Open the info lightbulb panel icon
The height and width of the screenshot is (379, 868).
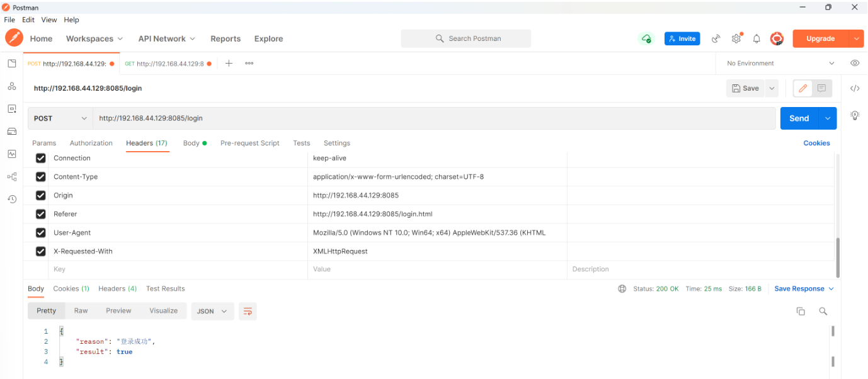coord(855,115)
